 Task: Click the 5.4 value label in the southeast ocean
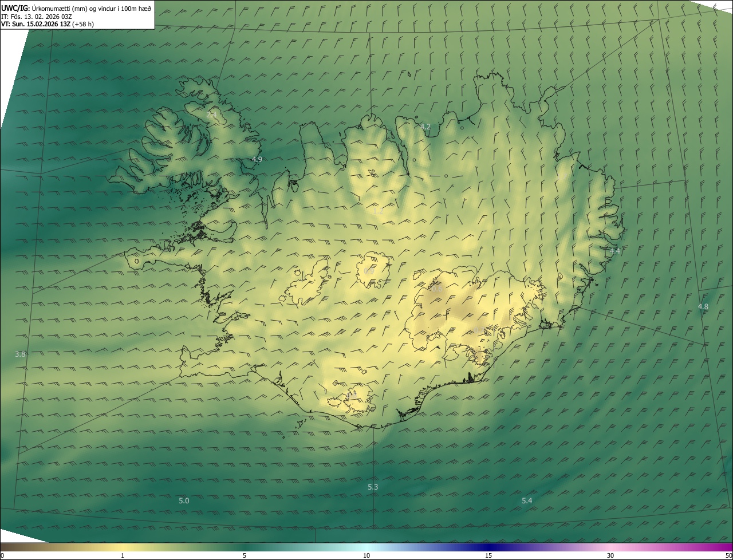(x=527, y=500)
